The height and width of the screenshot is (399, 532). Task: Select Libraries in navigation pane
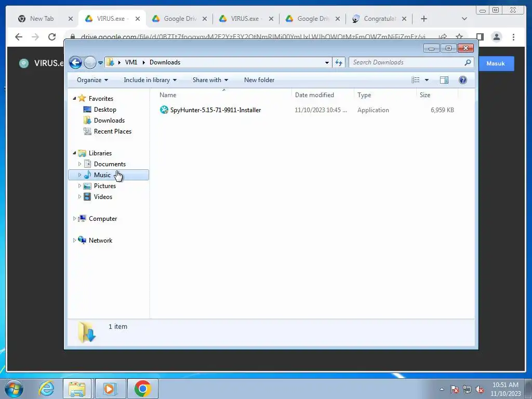tap(100, 153)
